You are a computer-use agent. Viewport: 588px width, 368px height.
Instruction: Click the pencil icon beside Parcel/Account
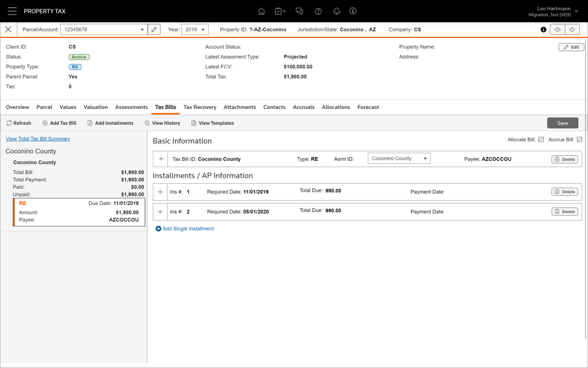coord(154,29)
